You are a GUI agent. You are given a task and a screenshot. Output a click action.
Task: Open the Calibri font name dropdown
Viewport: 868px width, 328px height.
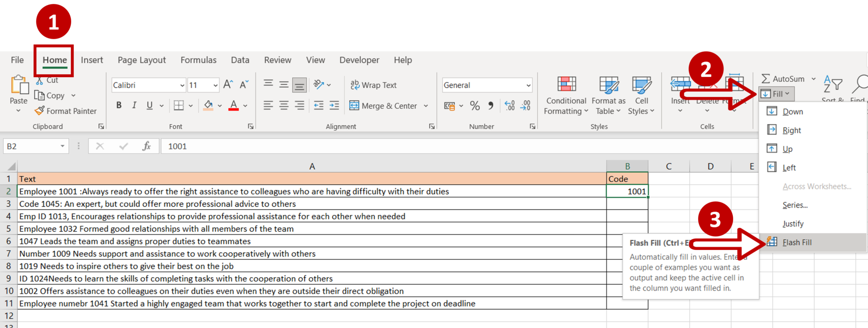[x=182, y=85]
